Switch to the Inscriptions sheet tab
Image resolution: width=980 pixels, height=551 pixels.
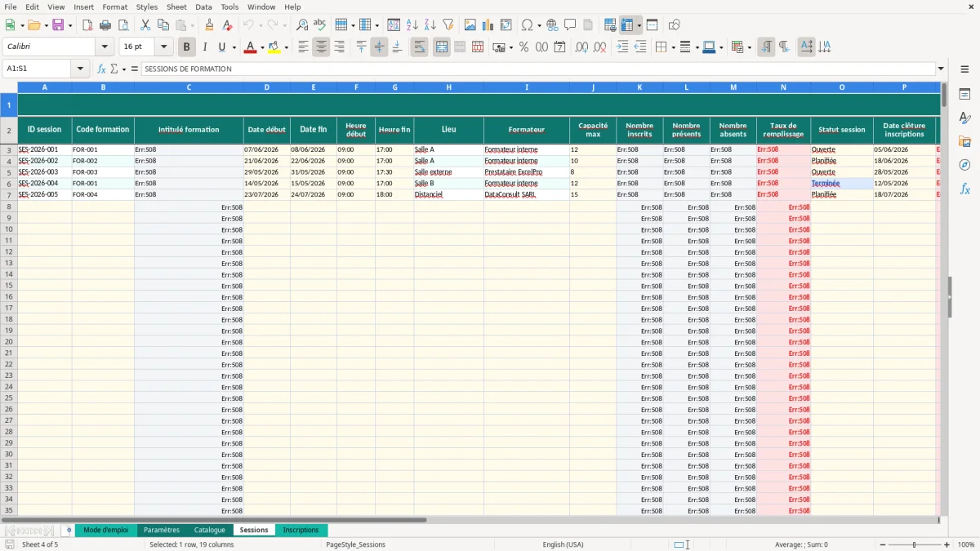point(301,530)
